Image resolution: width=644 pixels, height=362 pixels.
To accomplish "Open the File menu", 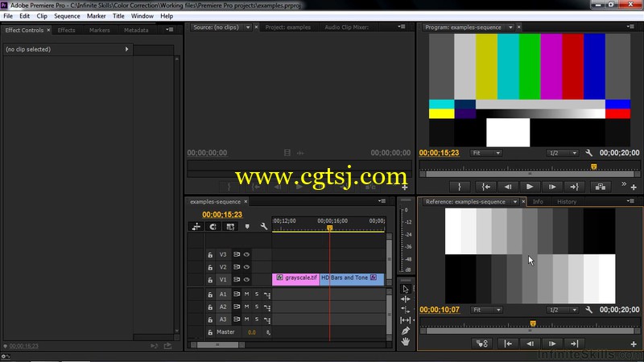I will click(x=8, y=16).
